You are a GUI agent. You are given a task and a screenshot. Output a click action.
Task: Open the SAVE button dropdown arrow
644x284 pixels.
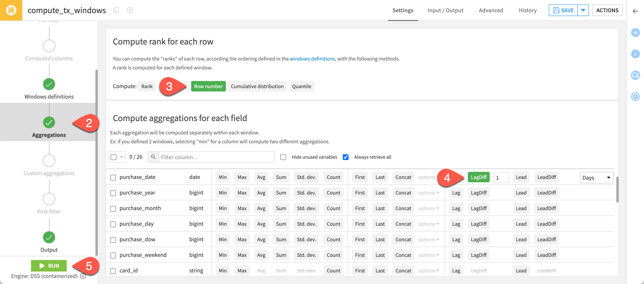[583, 10]
